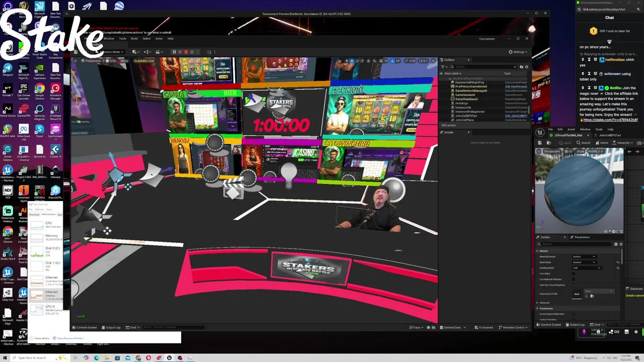
Task: Open Material Domain dropdown set to Surface
Action: [x=585, y=256]
